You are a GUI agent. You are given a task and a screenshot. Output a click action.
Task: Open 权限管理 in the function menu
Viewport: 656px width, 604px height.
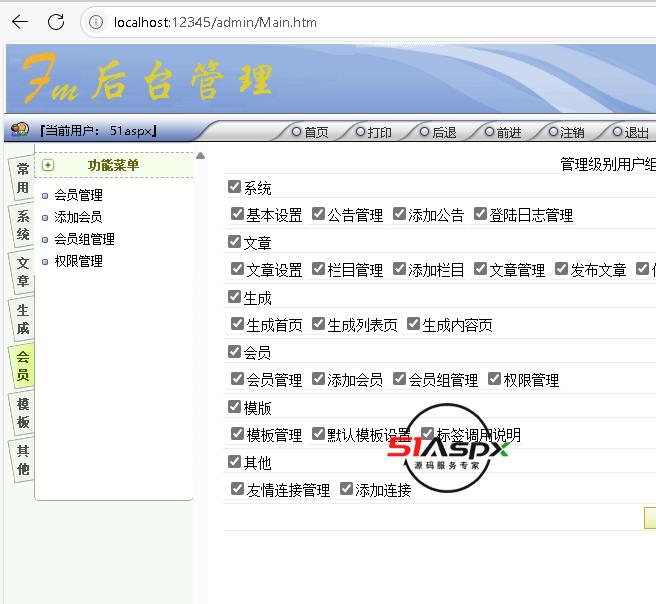click(78, 261)
